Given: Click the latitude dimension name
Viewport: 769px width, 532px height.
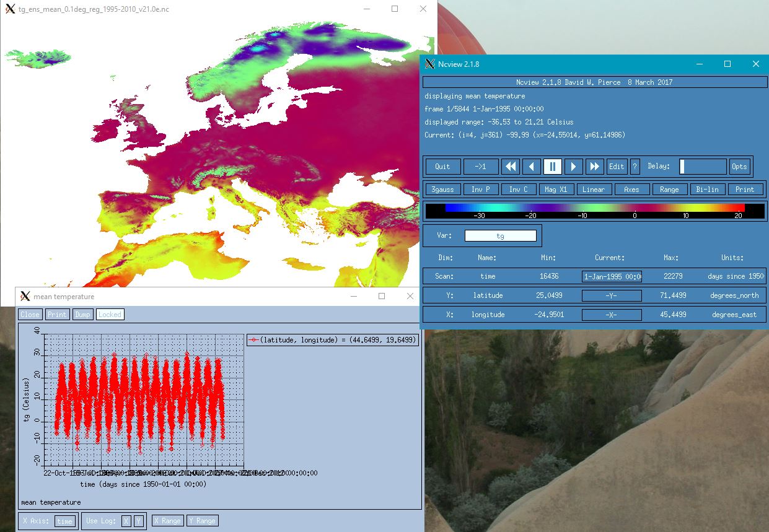Looking at the screenshot, I should (x=488, y=295).
